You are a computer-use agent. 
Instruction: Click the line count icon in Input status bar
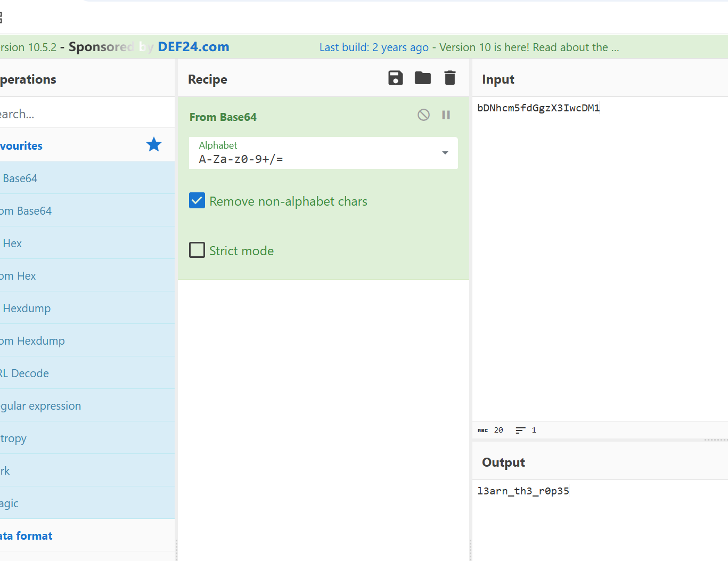coord(520,430)
